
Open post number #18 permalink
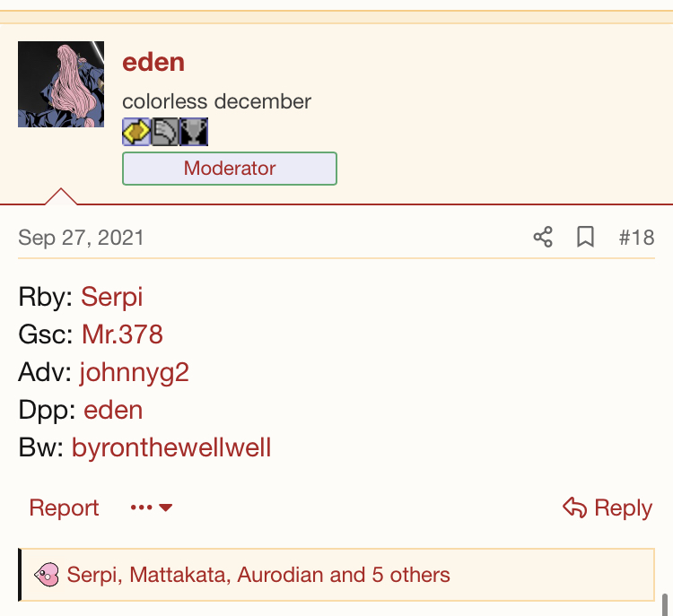pos(636,238)
